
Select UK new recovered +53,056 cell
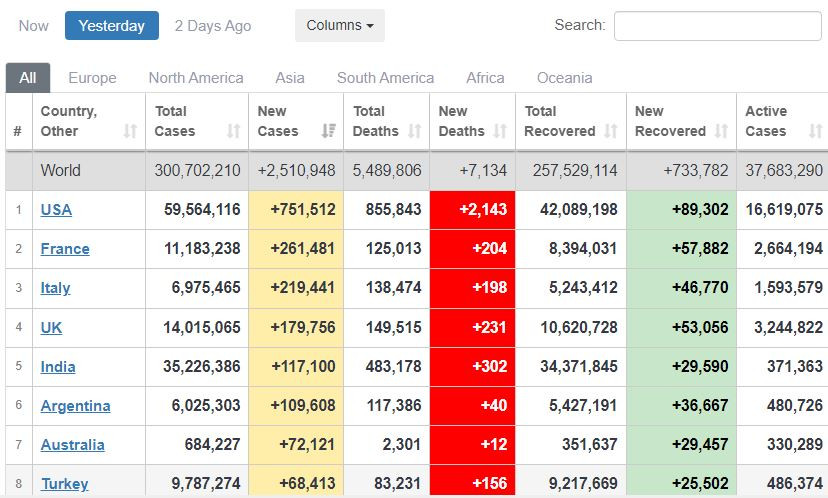point(682,327)
